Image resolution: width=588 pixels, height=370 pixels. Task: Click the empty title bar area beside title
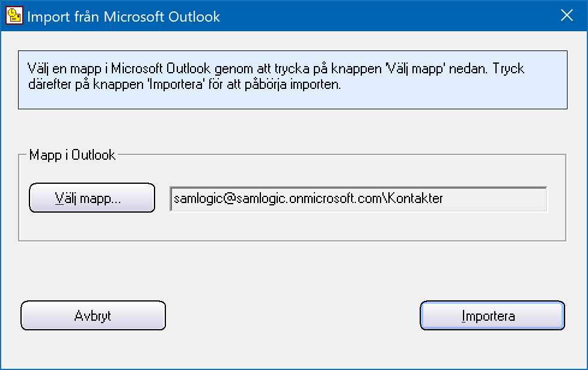pos(386,16)
